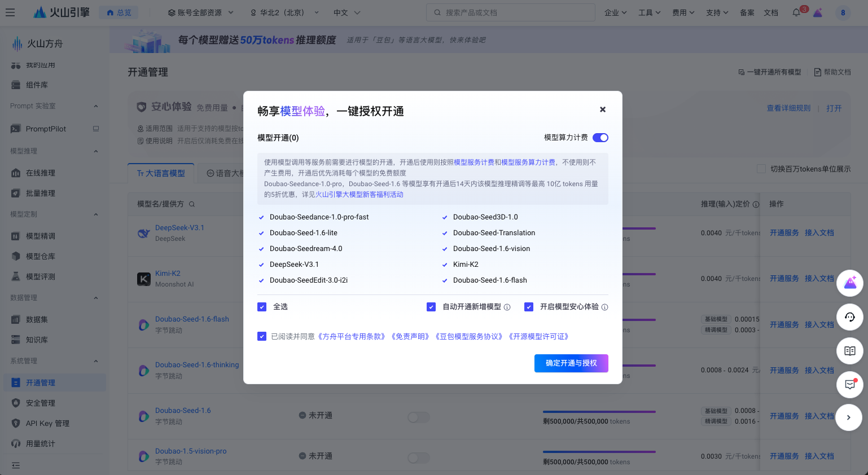
Task: Click the purple mountain icon in top bar
Action: click(x=818, y=12)
